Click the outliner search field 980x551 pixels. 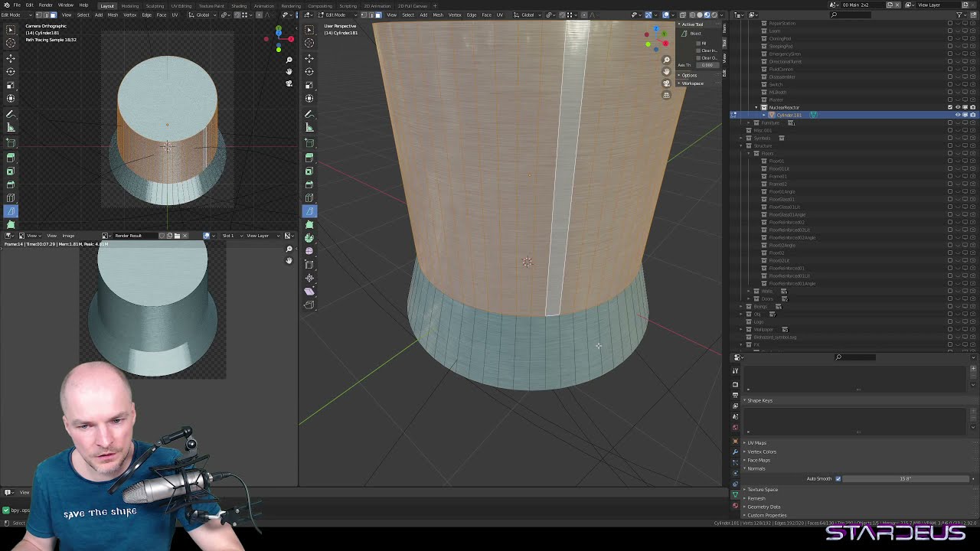click(850, 15)
